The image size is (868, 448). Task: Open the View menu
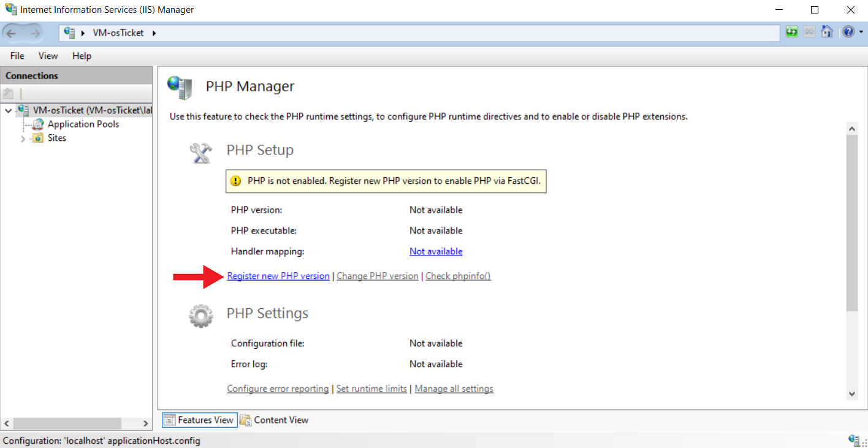[48, 56]
